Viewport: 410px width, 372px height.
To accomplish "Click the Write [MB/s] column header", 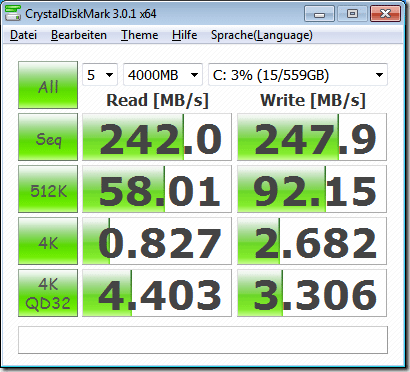I will [x=313, y=100].
